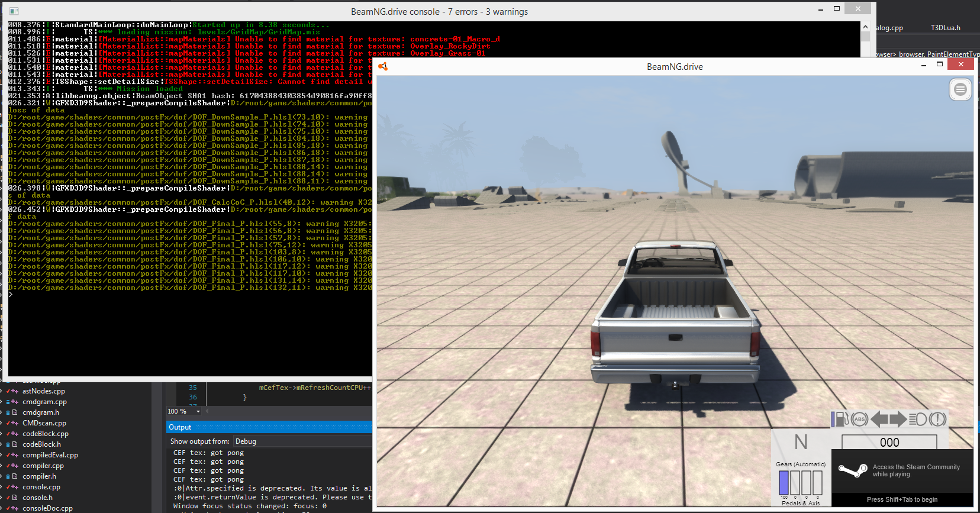
Task: Click the N gear indicator
Action: click(801, 442)
